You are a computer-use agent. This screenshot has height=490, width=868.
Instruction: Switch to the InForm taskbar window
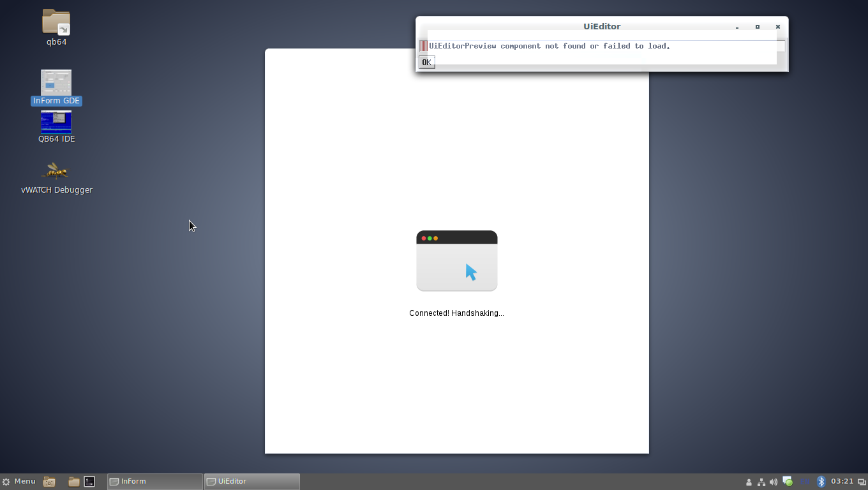click(155, 482)
